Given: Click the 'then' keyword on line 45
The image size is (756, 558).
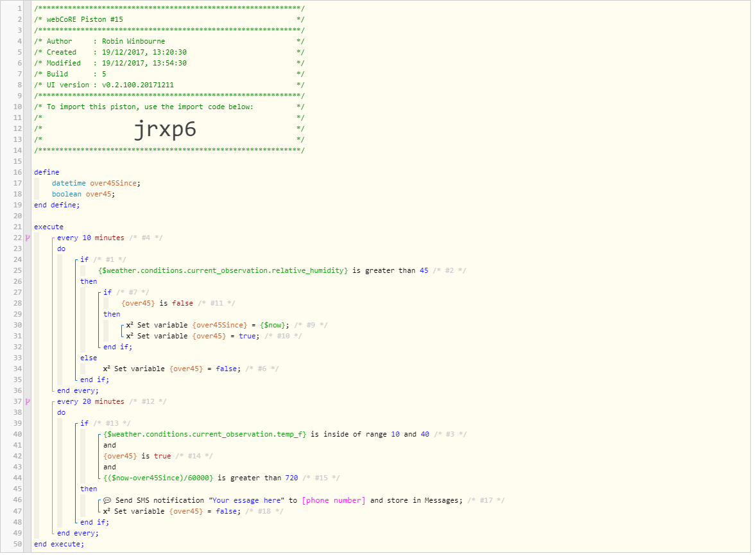Looking at the screenshot, I should 89,489.
